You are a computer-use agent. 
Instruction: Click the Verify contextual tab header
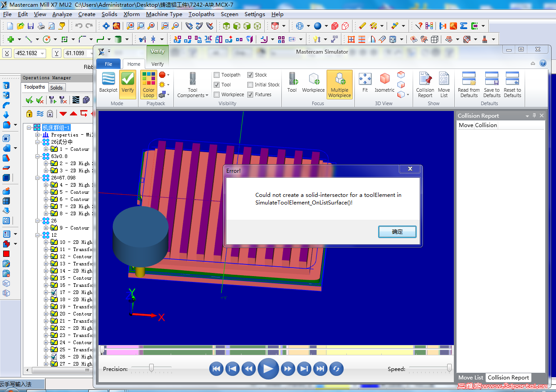coord(158,51)
